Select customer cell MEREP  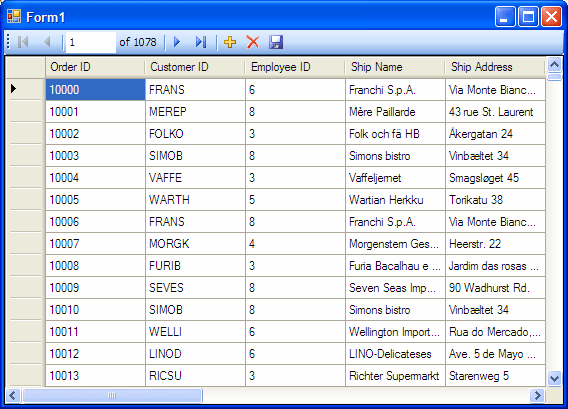[x=195, y=112]
